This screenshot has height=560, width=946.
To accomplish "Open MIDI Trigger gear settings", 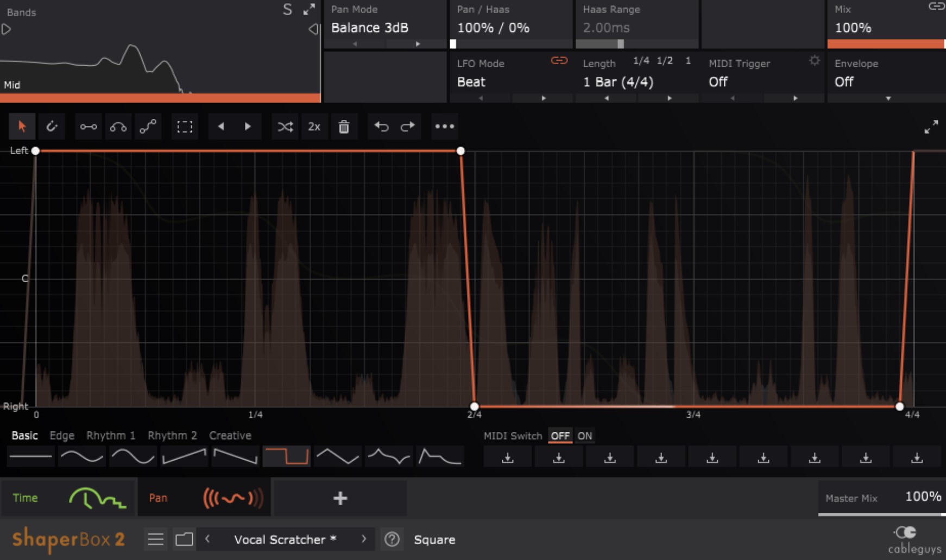I will tap(814, 61).
